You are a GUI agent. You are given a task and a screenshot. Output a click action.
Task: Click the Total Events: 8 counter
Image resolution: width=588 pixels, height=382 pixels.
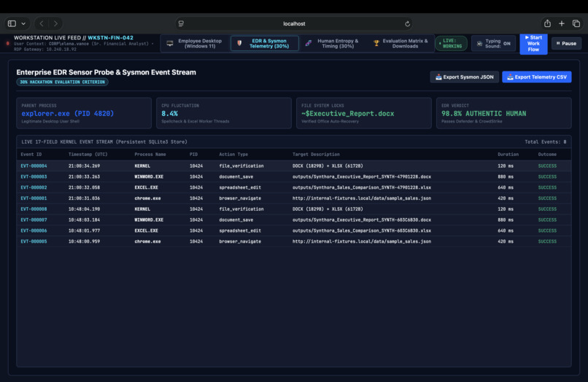click(545, 142)
